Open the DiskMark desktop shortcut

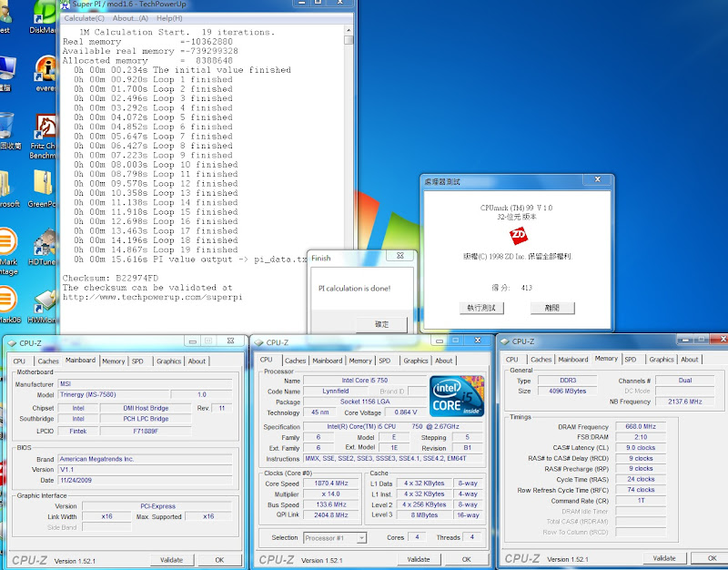(43, 17)
